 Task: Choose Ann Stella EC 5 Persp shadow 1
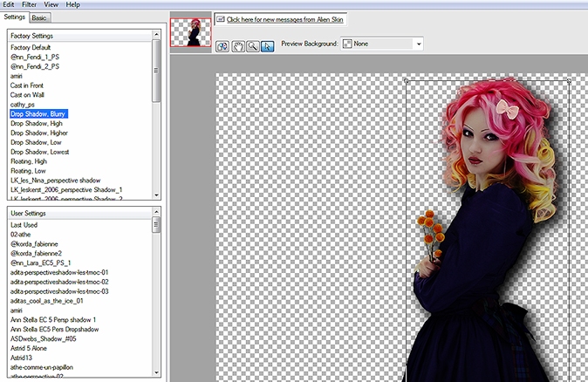pos(53,320)
